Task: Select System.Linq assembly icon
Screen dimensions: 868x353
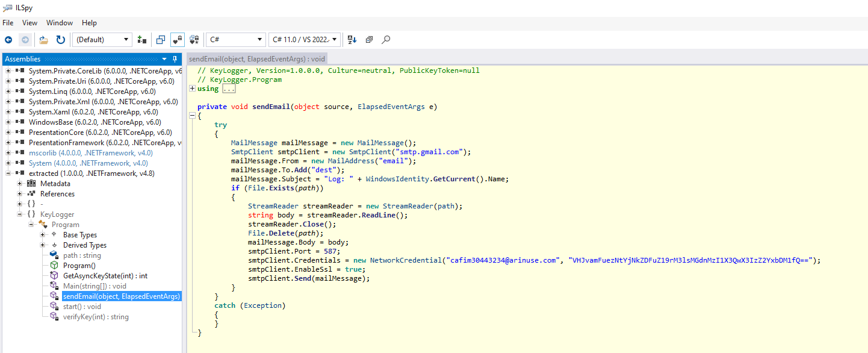Action: pyautogui.click(x=20, y=92)
